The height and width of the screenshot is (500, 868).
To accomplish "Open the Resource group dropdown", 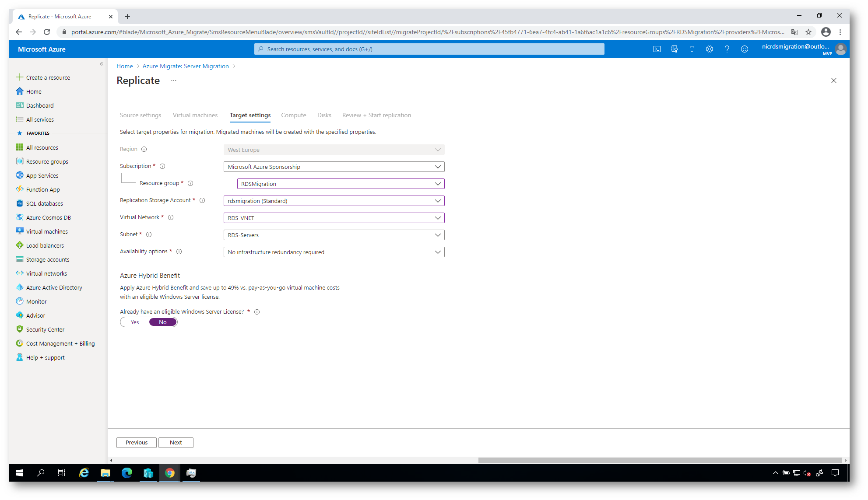I will click(341, 184).
